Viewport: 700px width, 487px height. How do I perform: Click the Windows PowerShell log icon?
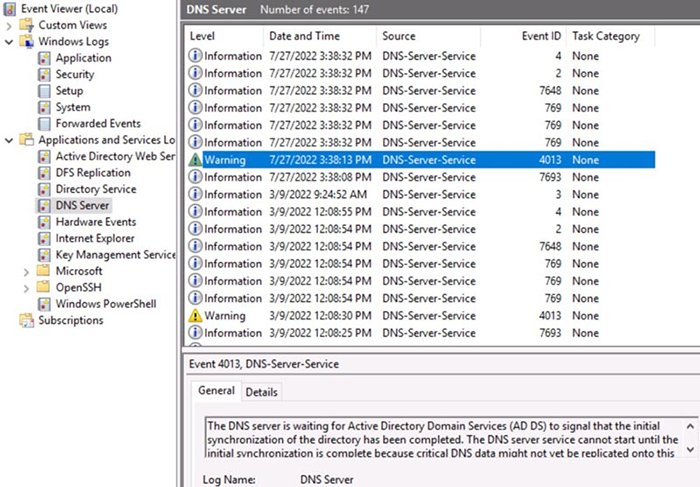pyautogui.click(x=45, y=304)
